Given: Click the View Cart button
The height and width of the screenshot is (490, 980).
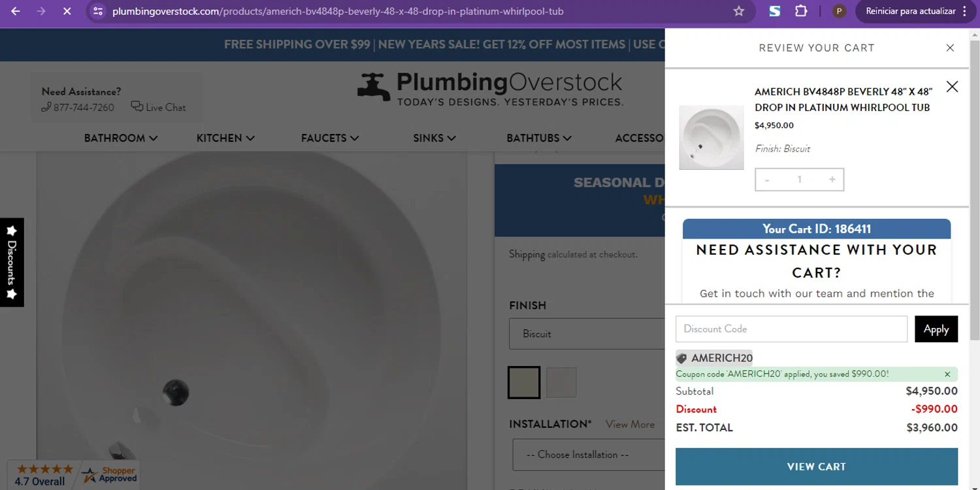Looking at the screenshot, I should coord(817,466).
